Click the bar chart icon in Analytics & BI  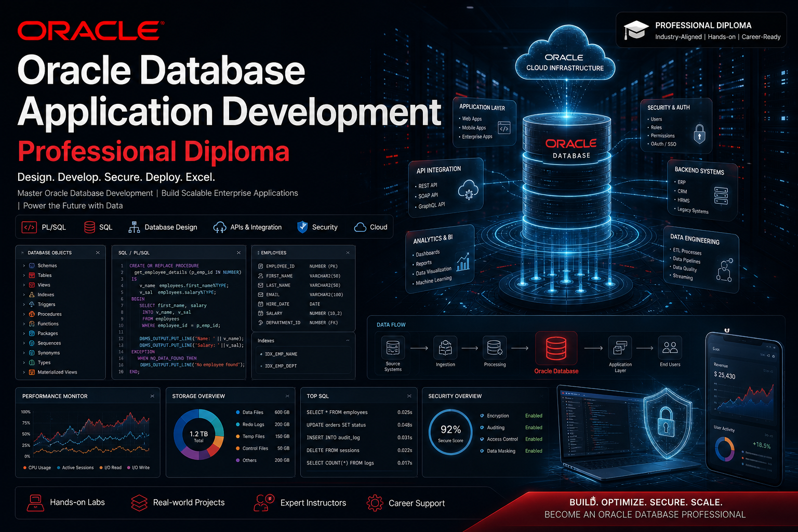(463, 262)
